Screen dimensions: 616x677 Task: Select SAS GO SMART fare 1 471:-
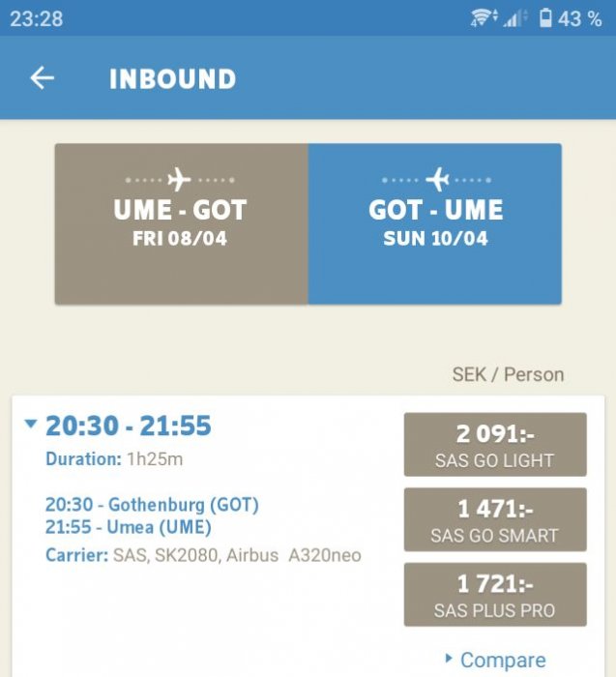point(494,519)
